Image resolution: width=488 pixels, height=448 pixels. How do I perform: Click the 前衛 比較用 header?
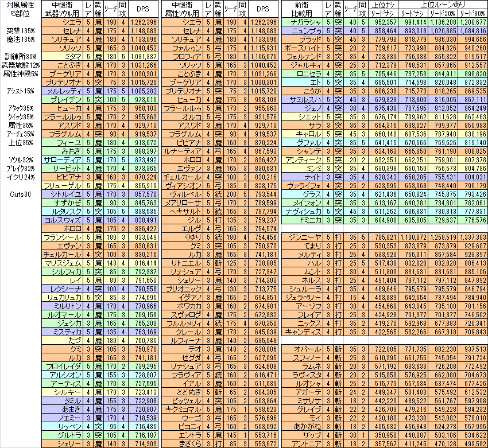(x=302, y=9)
